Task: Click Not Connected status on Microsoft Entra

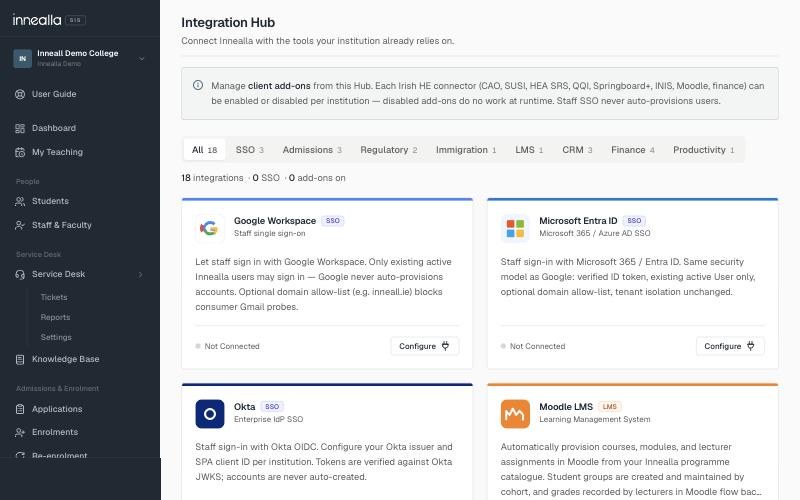Action: (x=533, y=346)
